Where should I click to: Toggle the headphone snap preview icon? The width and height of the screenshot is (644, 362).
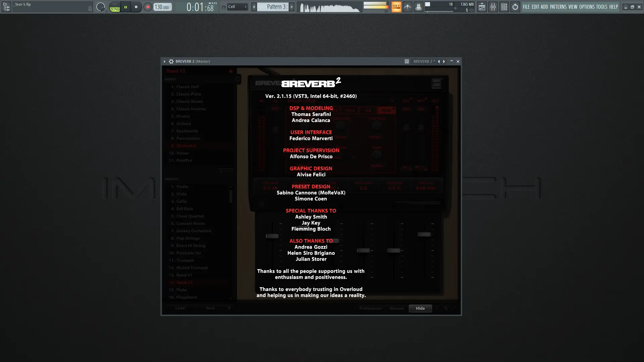223,7
